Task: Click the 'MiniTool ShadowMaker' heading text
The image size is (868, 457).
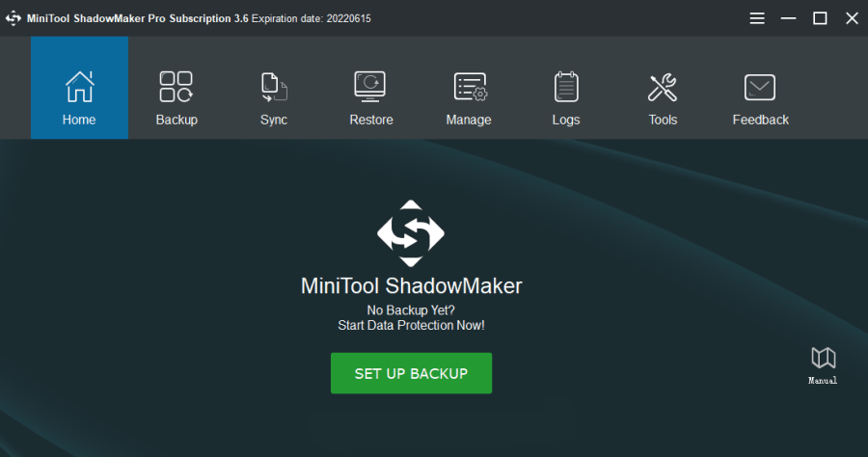Action: click(x=411, y=286)
